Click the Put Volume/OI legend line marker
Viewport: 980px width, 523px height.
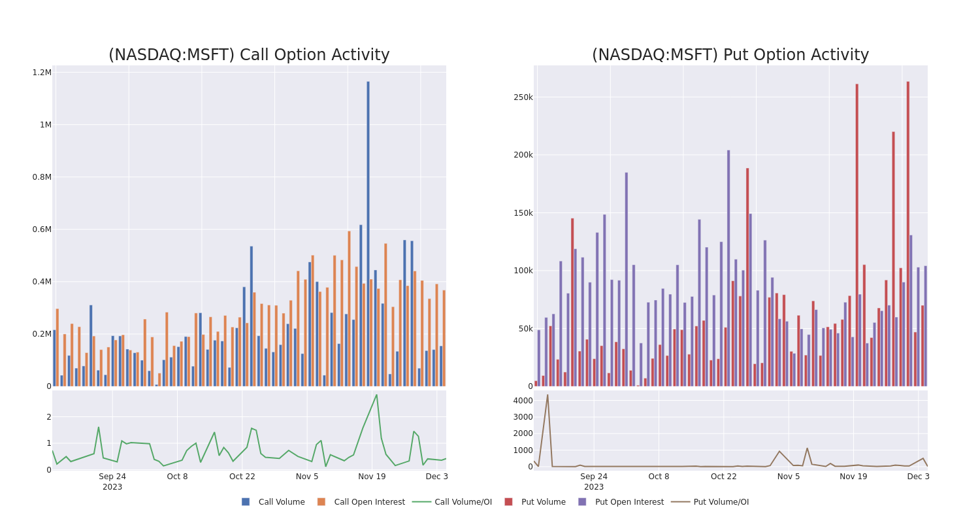680,502
